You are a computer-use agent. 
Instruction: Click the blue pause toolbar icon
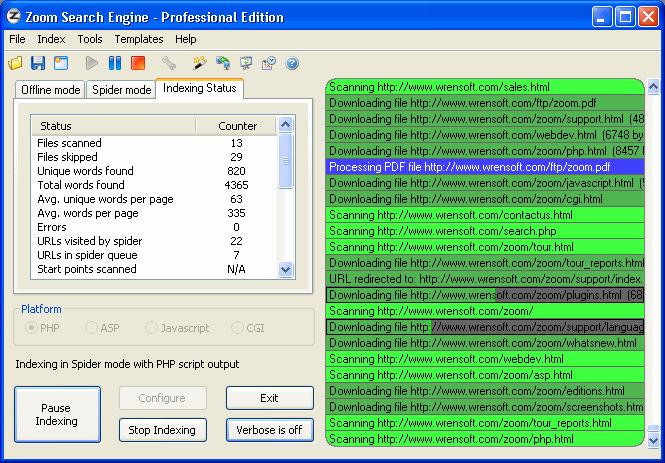pos(115,64)
